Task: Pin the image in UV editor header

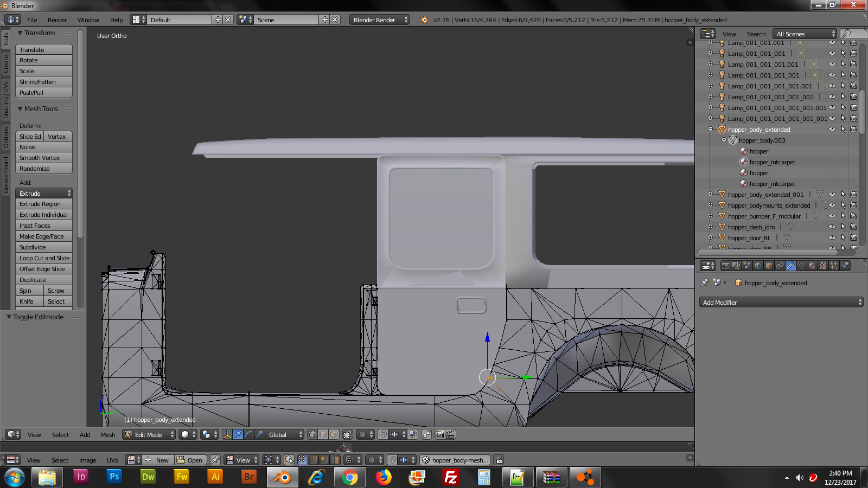Action: coord(215,460)
